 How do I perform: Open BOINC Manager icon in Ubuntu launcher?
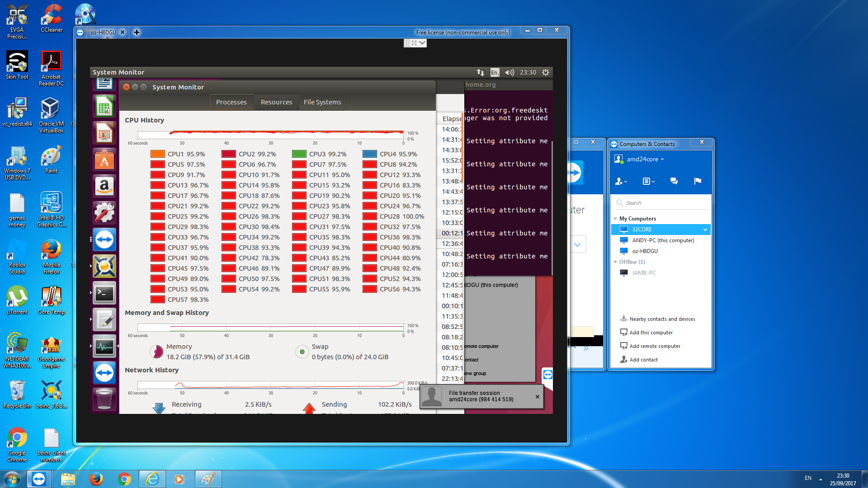[x=104, y=266]
